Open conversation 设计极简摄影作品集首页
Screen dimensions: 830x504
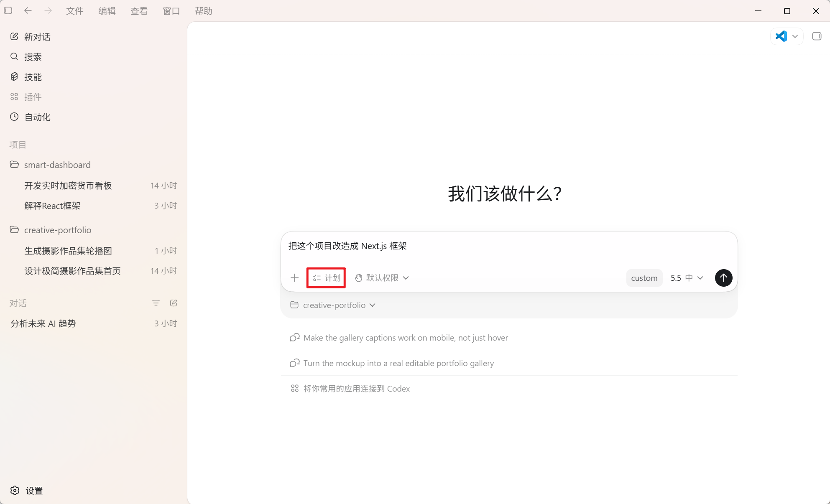[93, 271]
